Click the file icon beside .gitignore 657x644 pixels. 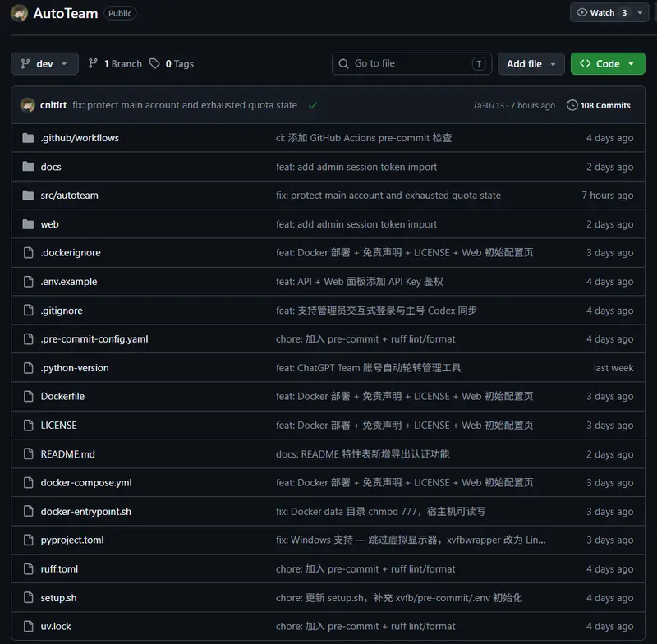click(x=29, y=310)
